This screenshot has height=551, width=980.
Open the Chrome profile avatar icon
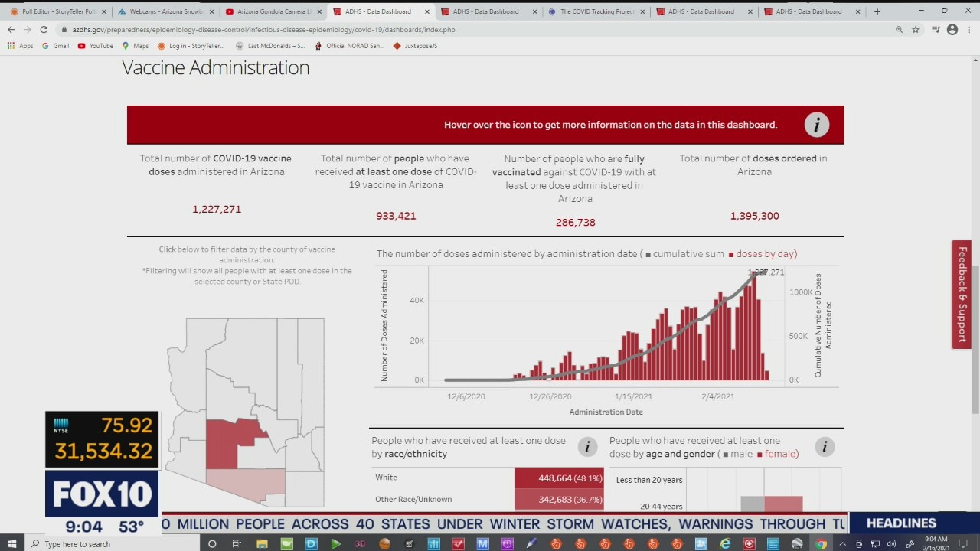point(952,29)
